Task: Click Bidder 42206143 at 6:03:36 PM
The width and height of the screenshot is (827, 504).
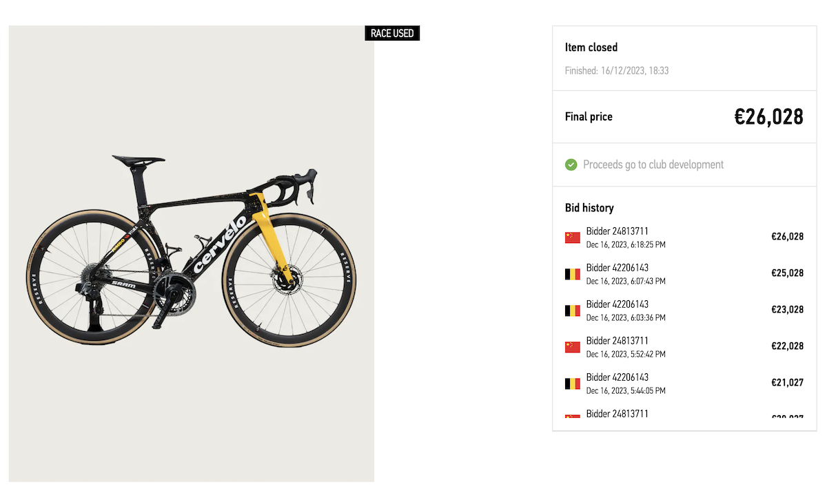Action: 626,311
